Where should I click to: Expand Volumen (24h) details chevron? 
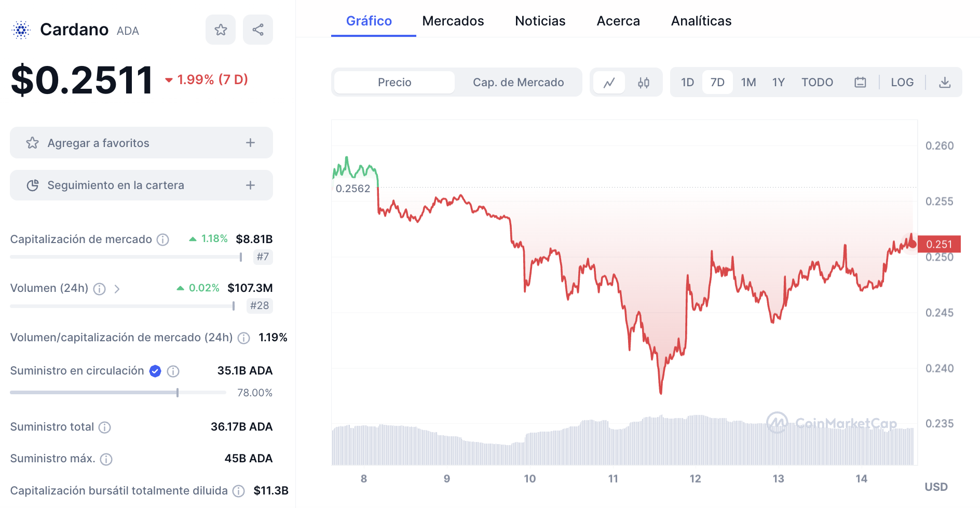click(117, 289)
